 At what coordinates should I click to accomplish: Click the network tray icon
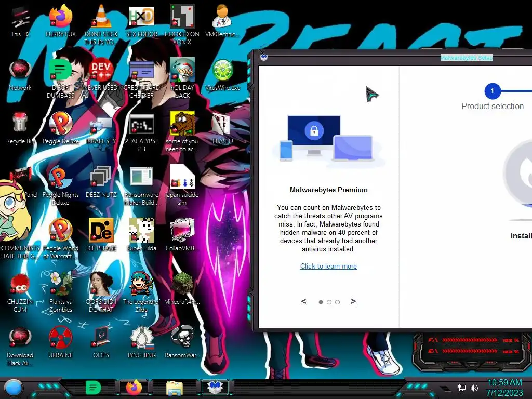coord(462,388)
